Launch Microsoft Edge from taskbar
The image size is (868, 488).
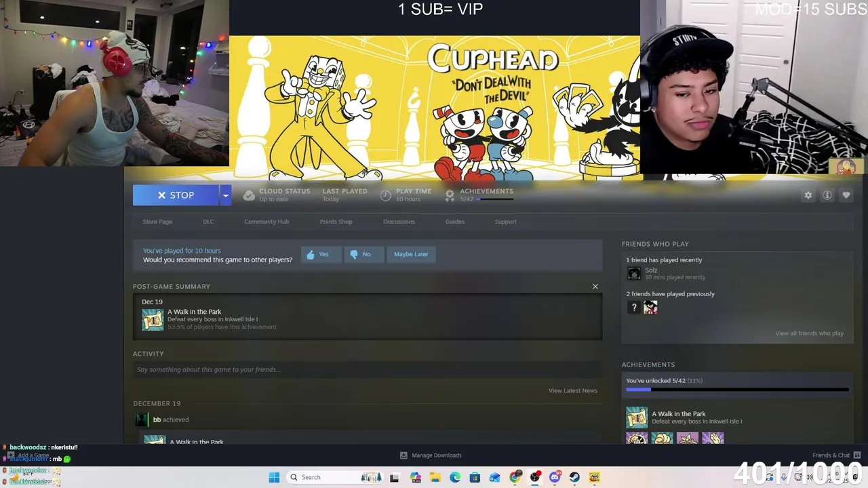tap(455, 477)
